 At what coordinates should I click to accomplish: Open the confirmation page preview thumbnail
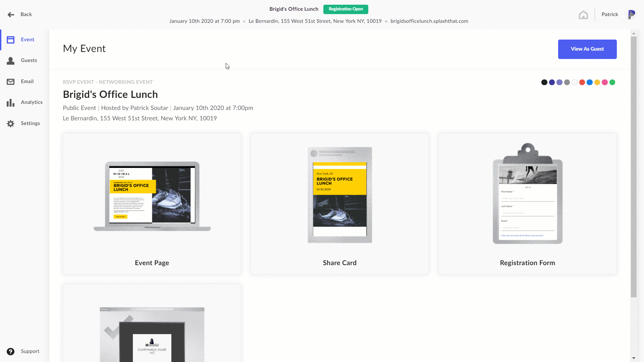(152, 335)
